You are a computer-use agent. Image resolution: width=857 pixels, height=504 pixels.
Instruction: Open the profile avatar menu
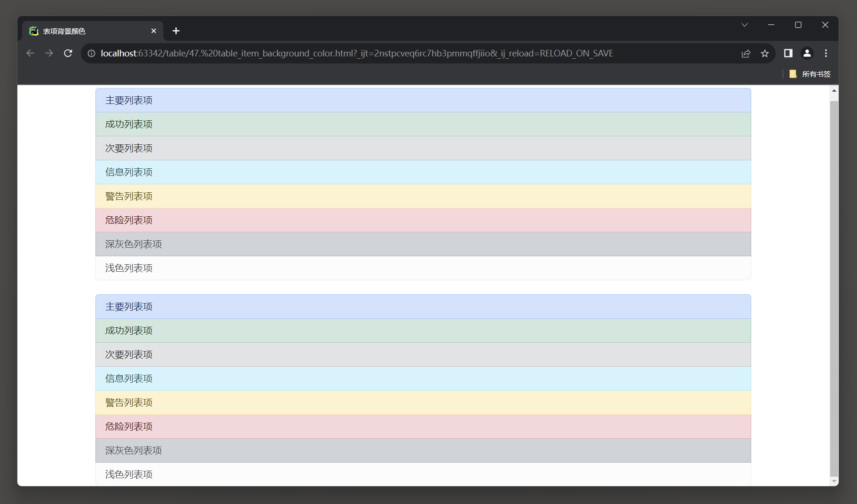[x=807, y=53]
